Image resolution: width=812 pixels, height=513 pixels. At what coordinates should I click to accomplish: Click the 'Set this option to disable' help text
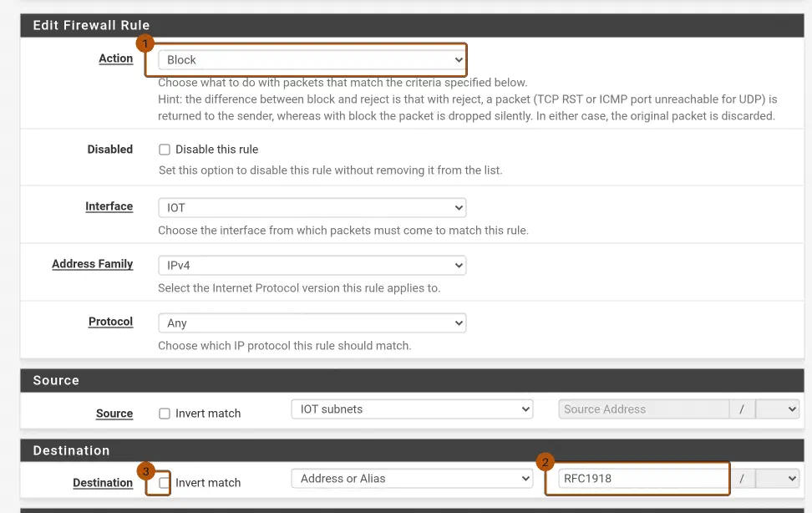click(x=330, y=170)
